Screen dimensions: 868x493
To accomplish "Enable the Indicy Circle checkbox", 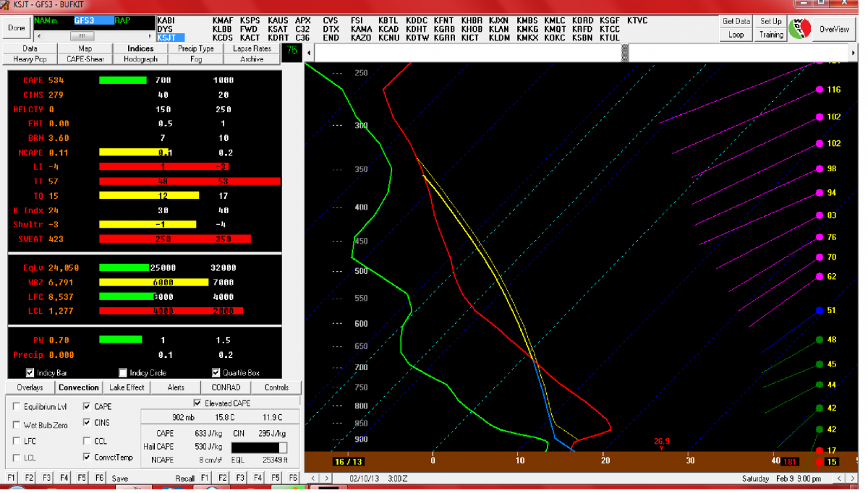I will tap(123, 373).
